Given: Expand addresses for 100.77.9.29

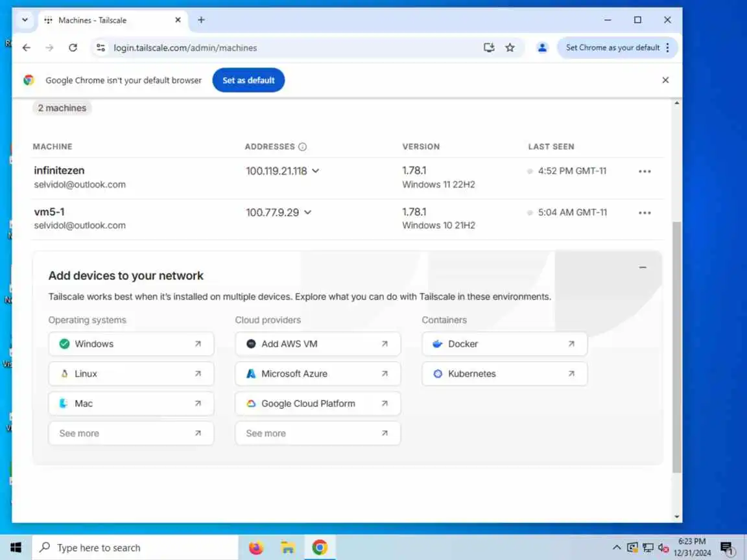Looking at the screenshot, I should pos(308,213).
